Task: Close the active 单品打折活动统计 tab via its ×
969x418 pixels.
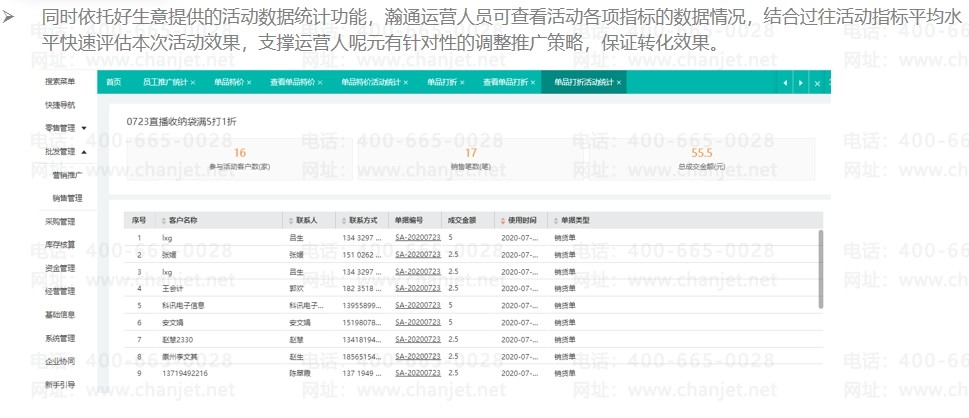Action: [x=619, y=83]
